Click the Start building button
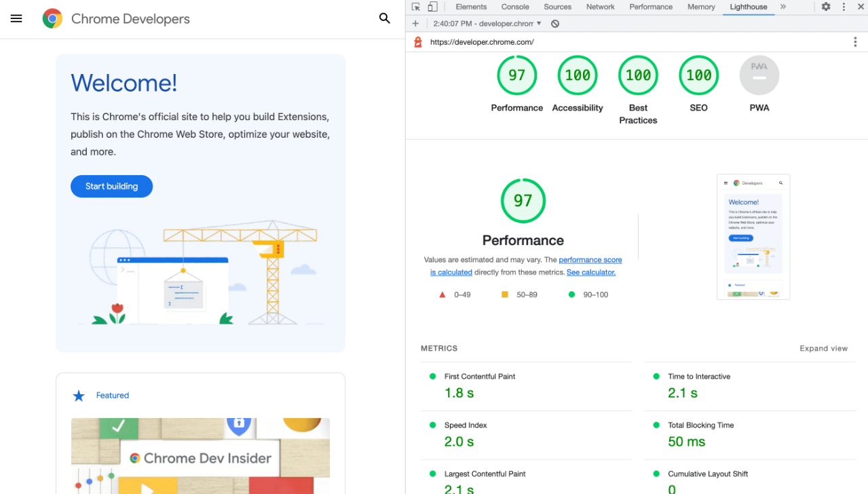Viewport: 868px width, 494px height. coord(111,186)
